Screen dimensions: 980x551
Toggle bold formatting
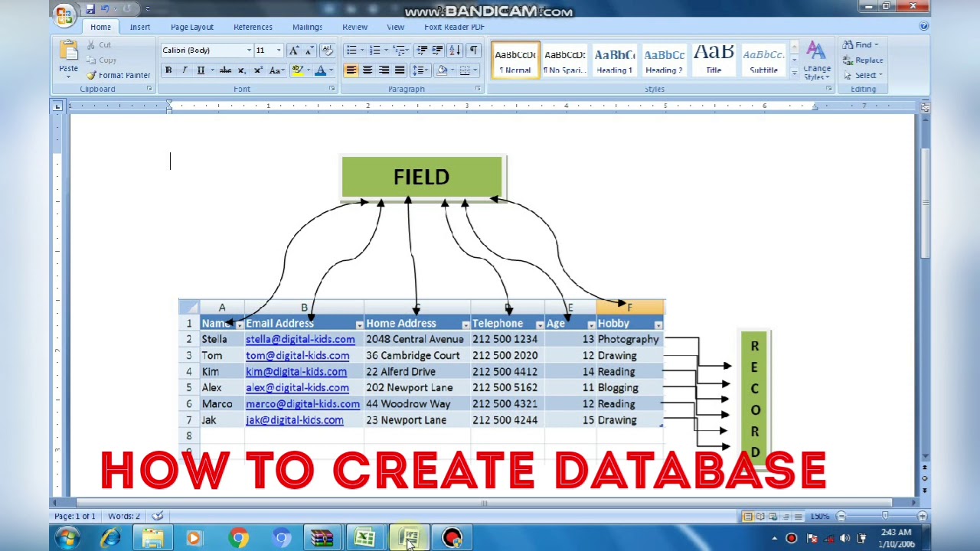pyautogui.click(x=168, y=70)
